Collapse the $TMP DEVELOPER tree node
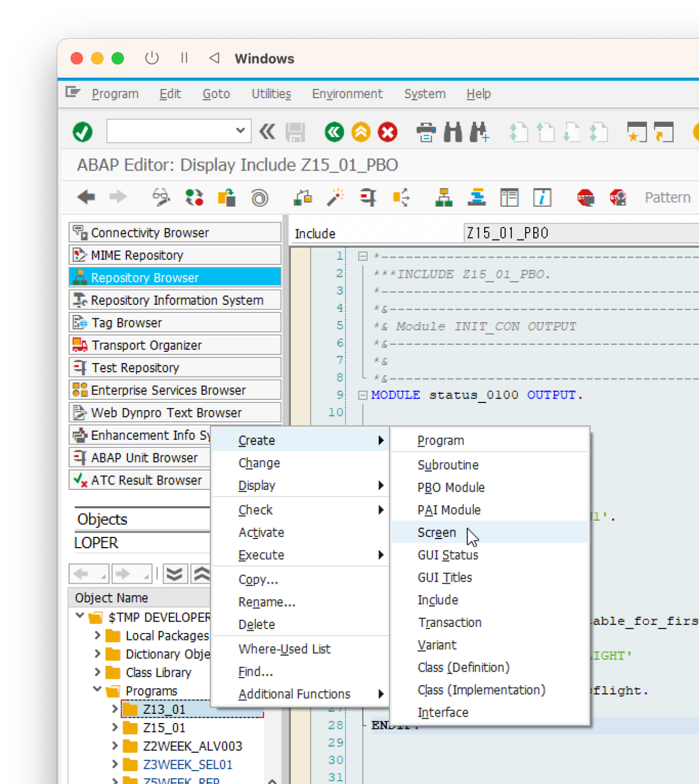The image size is (699, 784). tap(80, 616)
